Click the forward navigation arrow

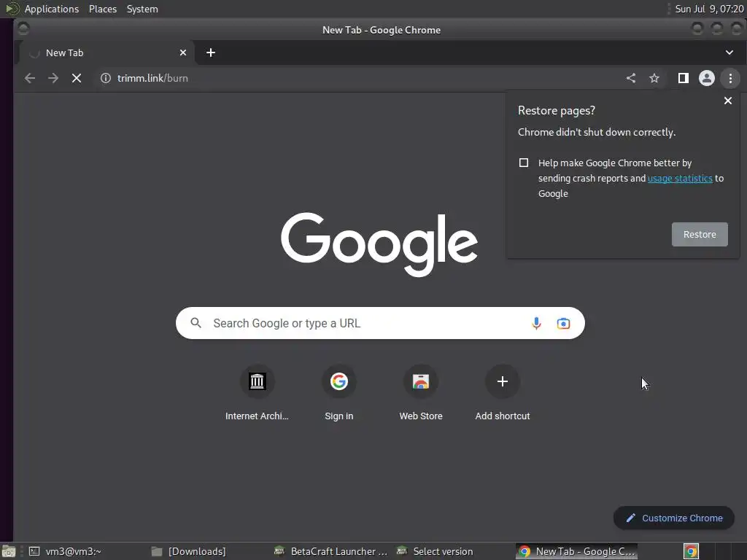[x=53, y=78]
